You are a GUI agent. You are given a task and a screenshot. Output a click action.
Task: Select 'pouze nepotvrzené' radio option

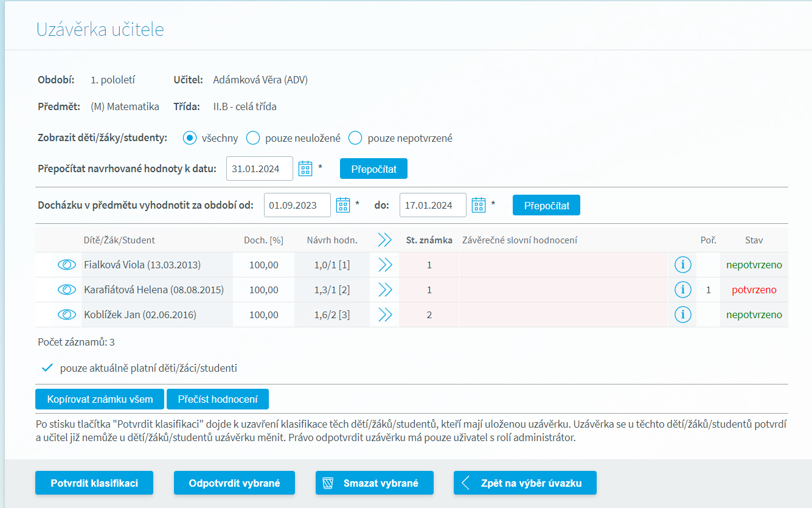355,138
